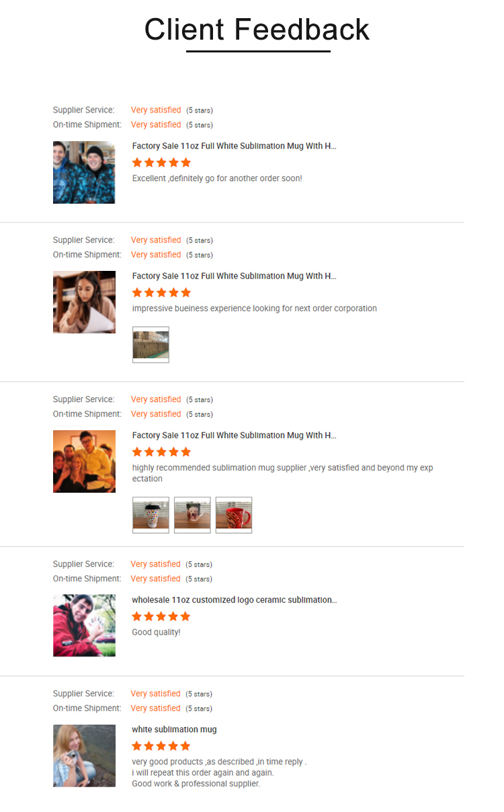Screen dimensions: 504x812
Task: Open avatar of man in red jacket
Action: (84, 625)
